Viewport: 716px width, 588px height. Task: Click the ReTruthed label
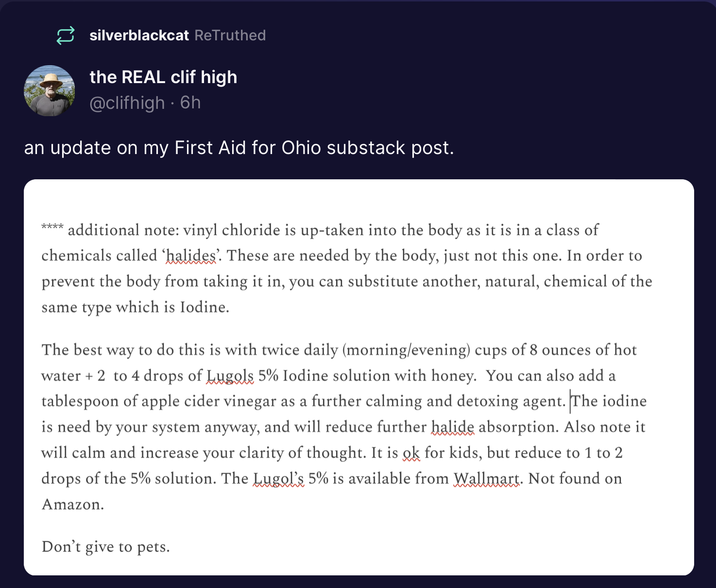coord(230,35)
